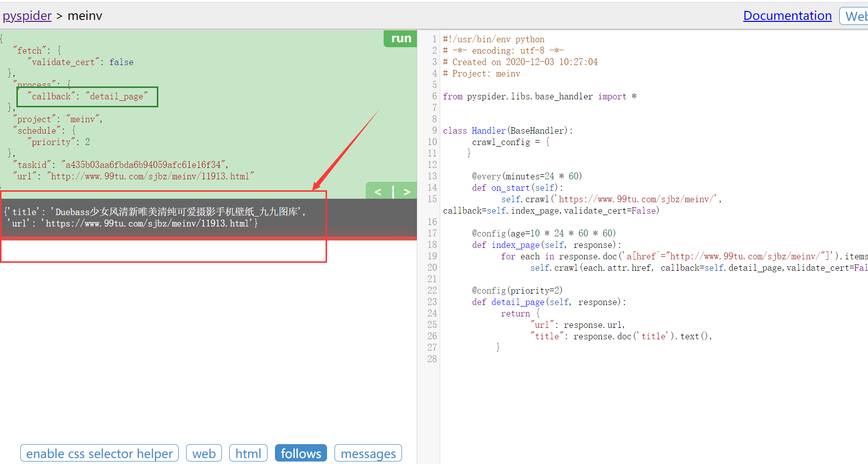Click the base_handler import line
Image resolution: width=868 pixels, height=464 pixels.
[540, 96]
